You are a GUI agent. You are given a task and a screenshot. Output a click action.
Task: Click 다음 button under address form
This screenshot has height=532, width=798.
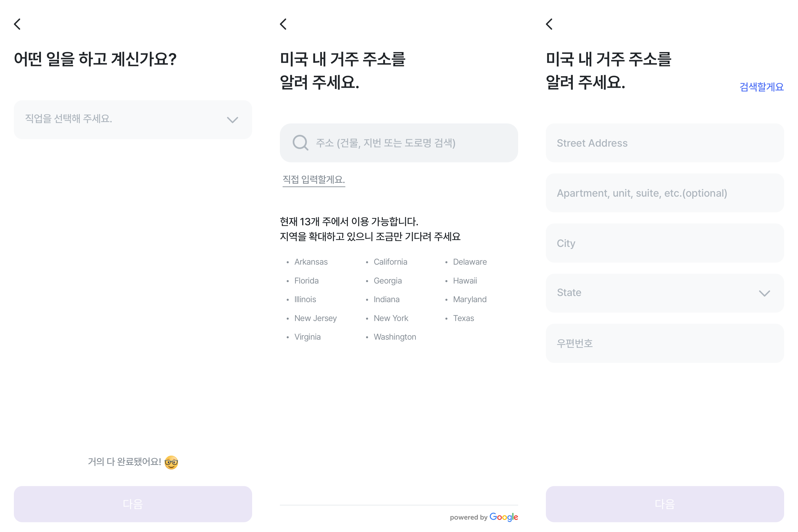[665, 504]
